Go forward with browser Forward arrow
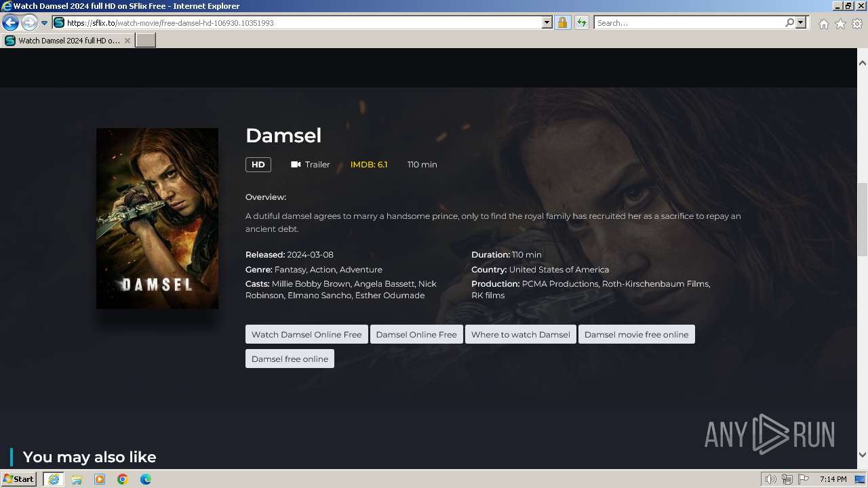The height and width of the screenshot is (488, 868). [x=29, y=22]
